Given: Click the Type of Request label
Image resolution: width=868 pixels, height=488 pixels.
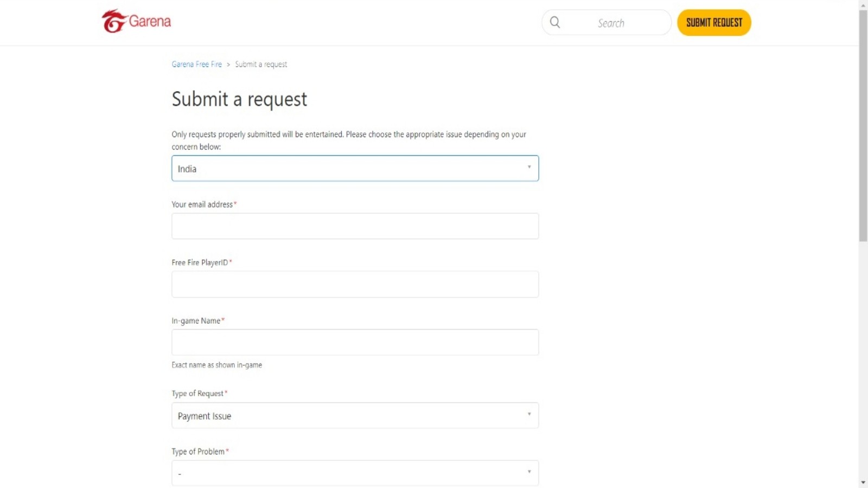Looking at the screenshot, I should (x=197, y=393).
